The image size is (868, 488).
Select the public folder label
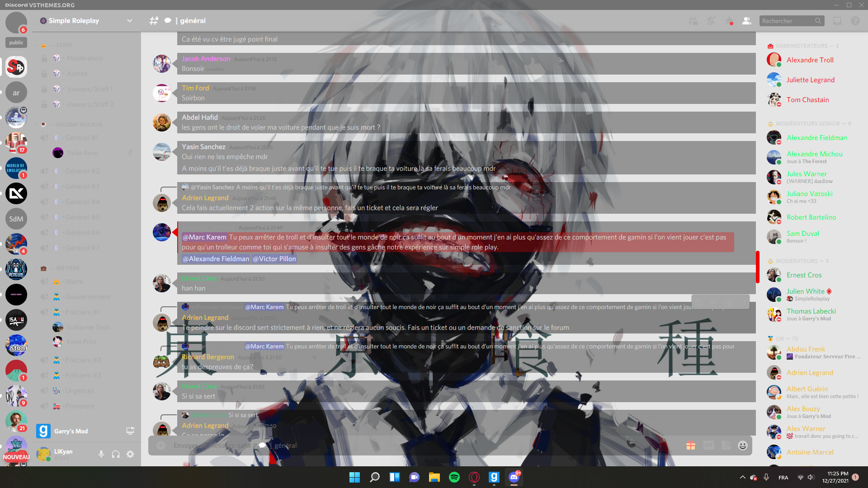[16, 42]
